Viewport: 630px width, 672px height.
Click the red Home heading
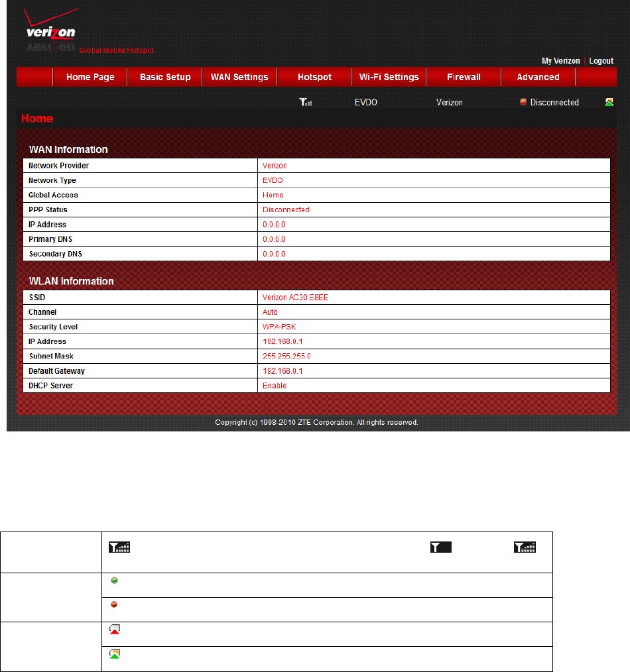click(x=37, y=118)
